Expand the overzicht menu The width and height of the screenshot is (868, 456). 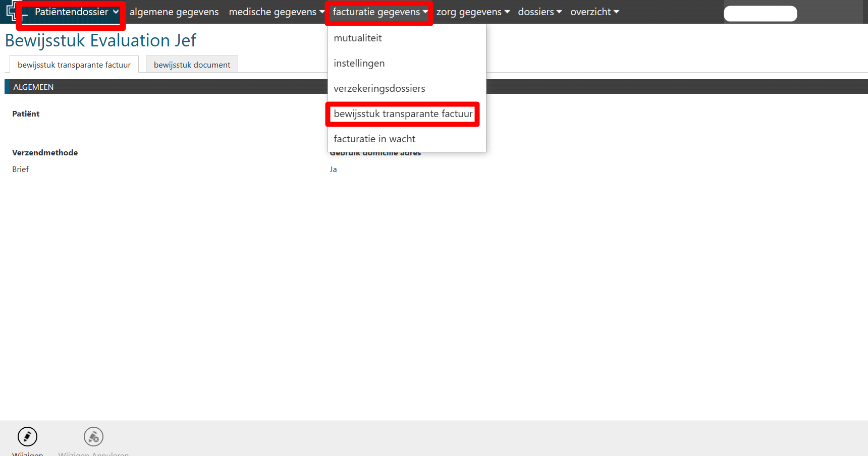point(594,12)
